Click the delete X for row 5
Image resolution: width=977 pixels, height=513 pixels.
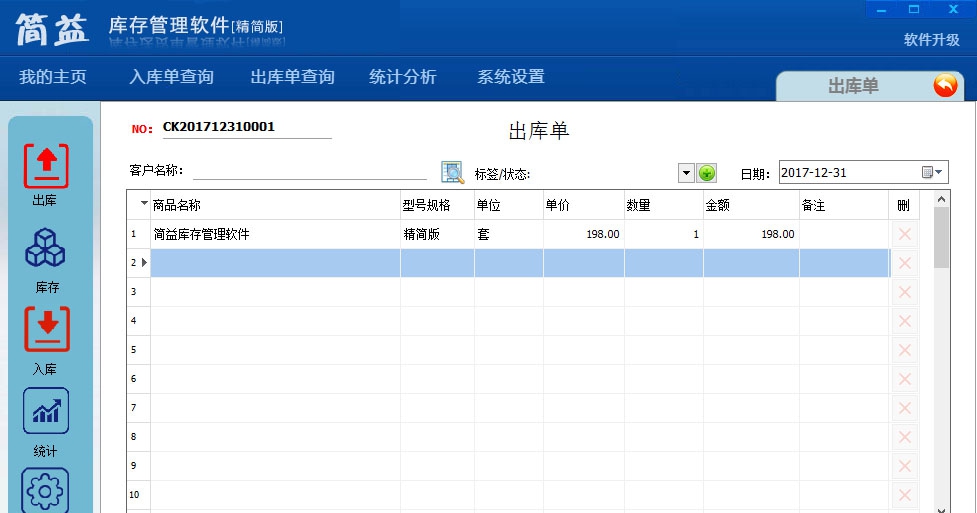905,350
